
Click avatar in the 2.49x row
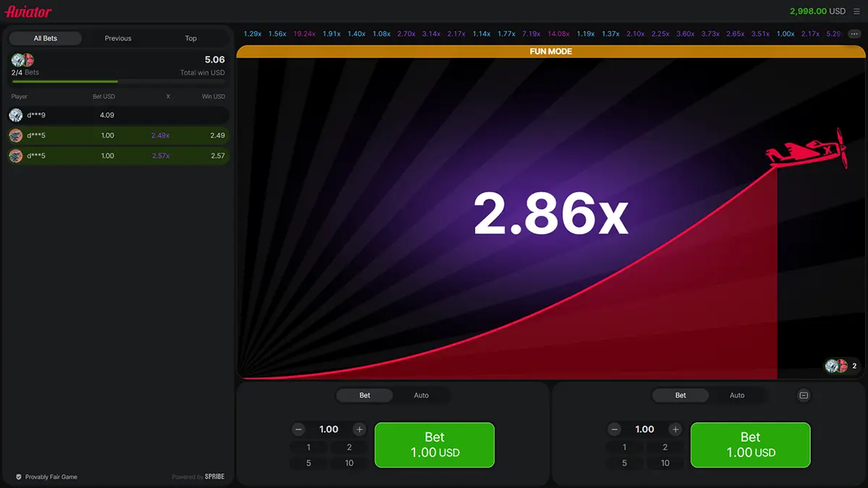pos(16,135)
